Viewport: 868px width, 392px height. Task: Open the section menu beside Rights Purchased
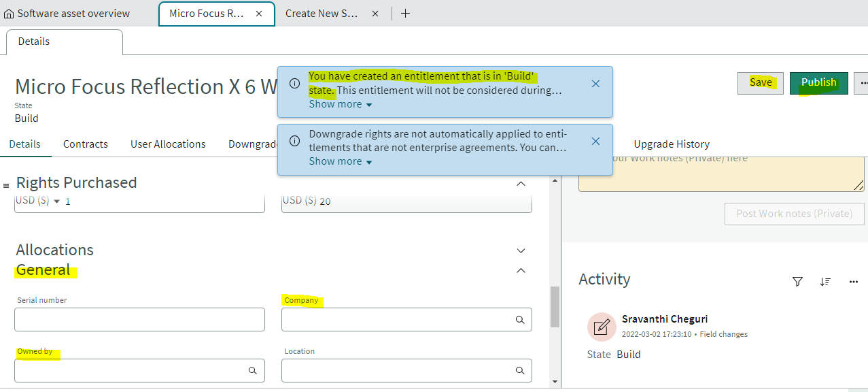point(6,185)
